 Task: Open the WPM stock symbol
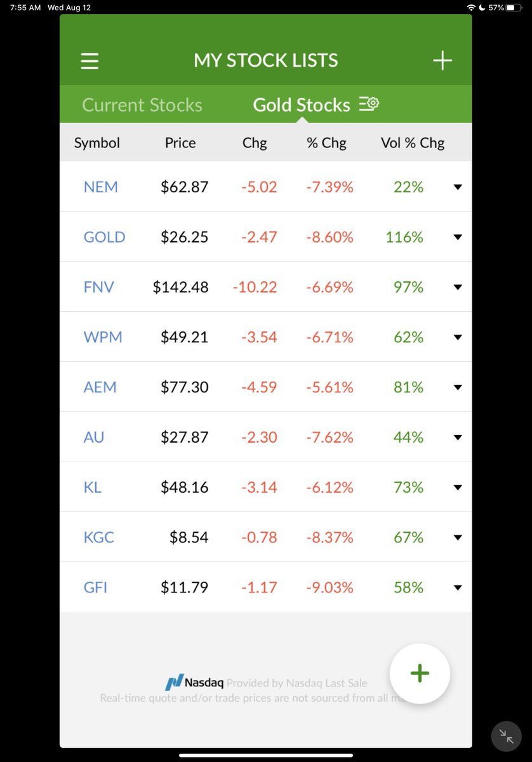pyautogui.click(x=103, y=337)
